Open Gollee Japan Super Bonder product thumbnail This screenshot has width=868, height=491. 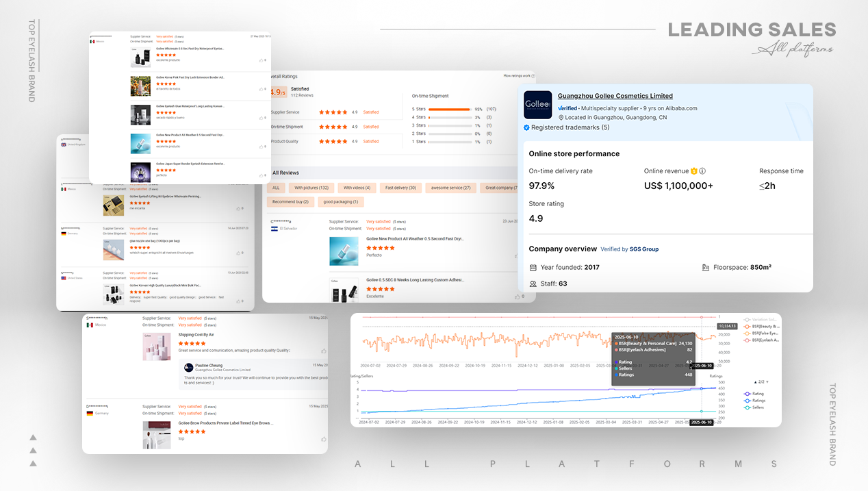[140, 171]
